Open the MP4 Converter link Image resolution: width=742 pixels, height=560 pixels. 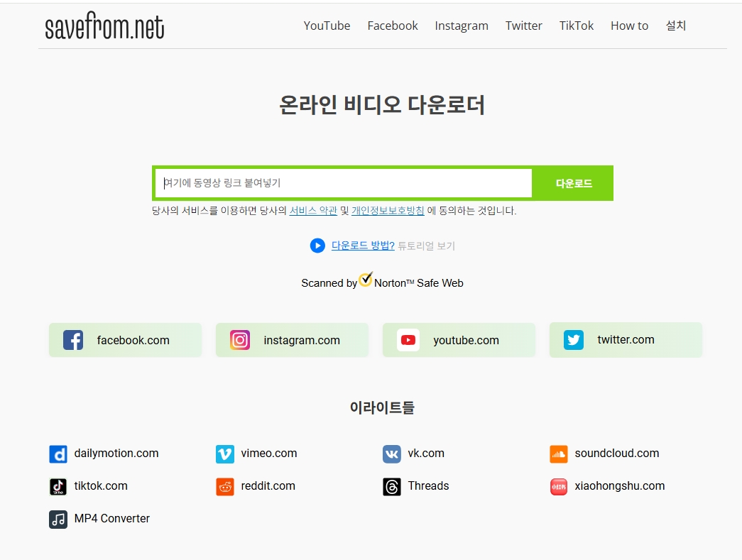111,518
